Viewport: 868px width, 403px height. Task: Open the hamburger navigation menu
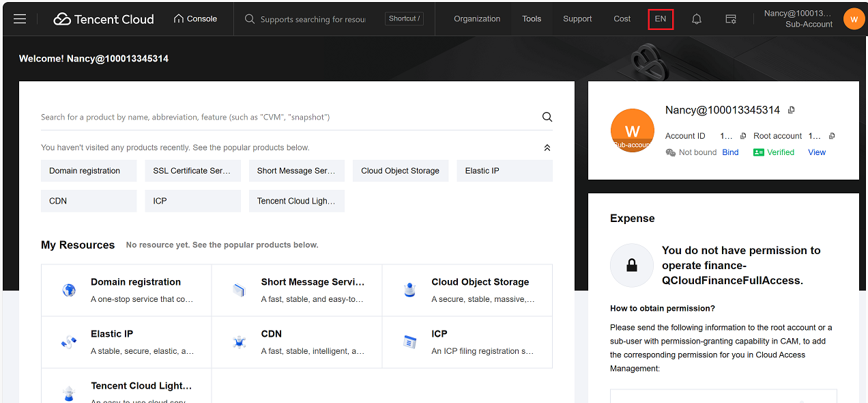20,19
